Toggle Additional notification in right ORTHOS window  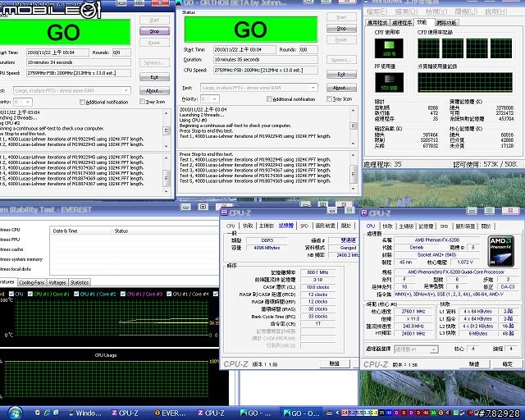[x=269, y=99]
